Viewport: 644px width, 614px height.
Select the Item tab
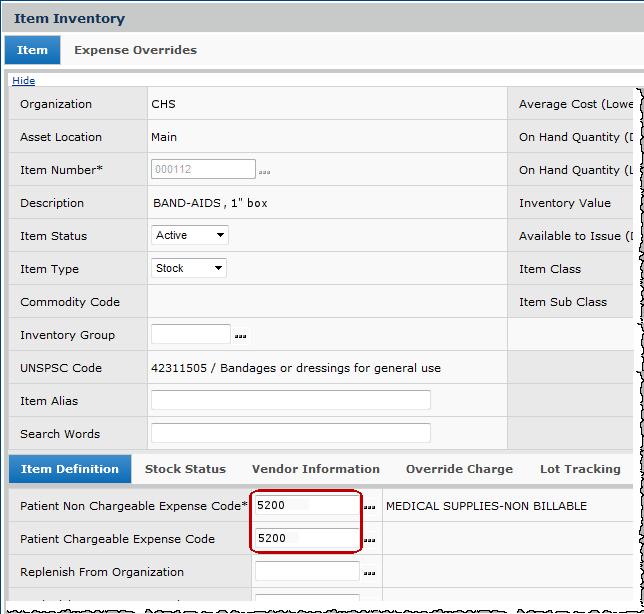click(x=32, y=50)
